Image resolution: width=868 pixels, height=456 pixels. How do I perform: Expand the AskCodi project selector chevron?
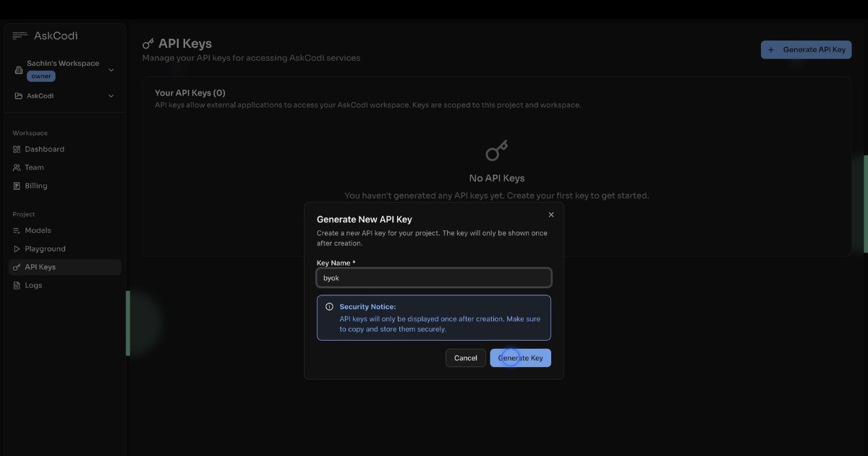[111, 96]
